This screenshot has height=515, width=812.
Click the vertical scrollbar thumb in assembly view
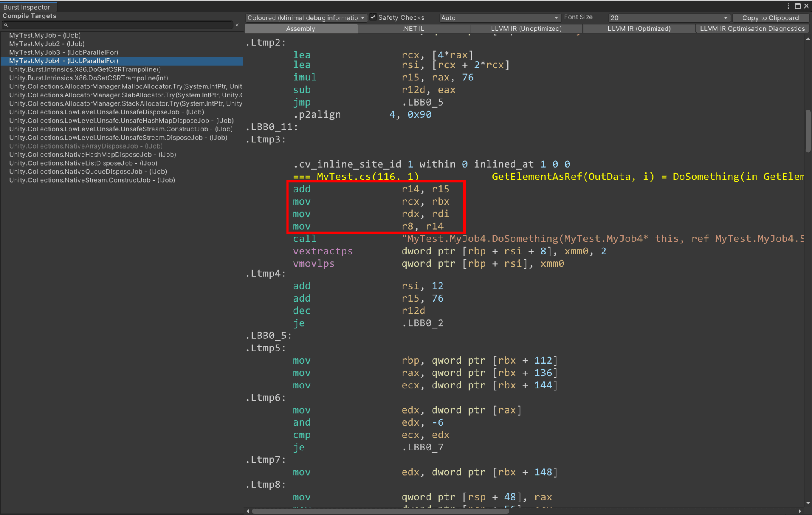pos(808,131)
